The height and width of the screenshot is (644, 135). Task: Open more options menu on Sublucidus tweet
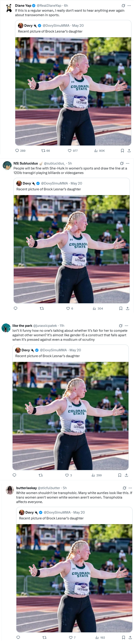pyautogui.click(x=128, y=163)
